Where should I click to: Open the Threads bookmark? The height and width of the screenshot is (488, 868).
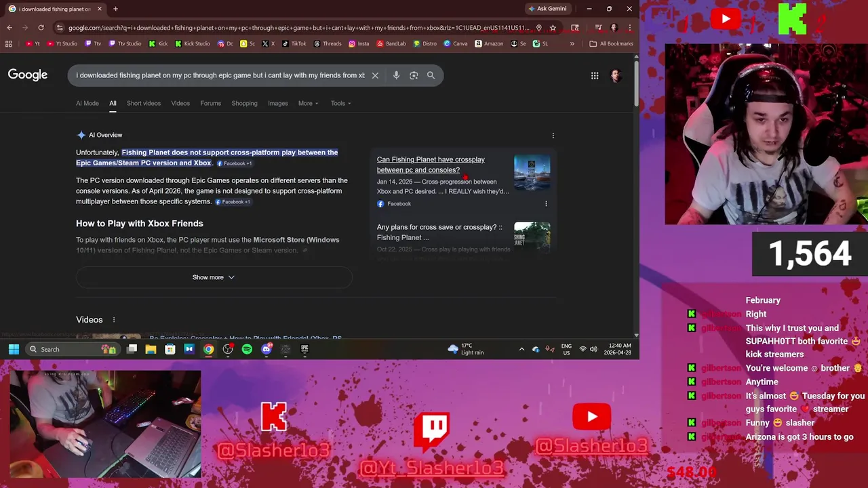[x=328, y=44]
